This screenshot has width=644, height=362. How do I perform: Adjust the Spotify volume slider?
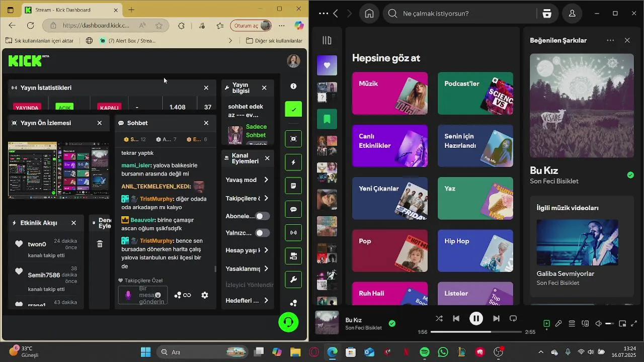[x=609, y=324]
